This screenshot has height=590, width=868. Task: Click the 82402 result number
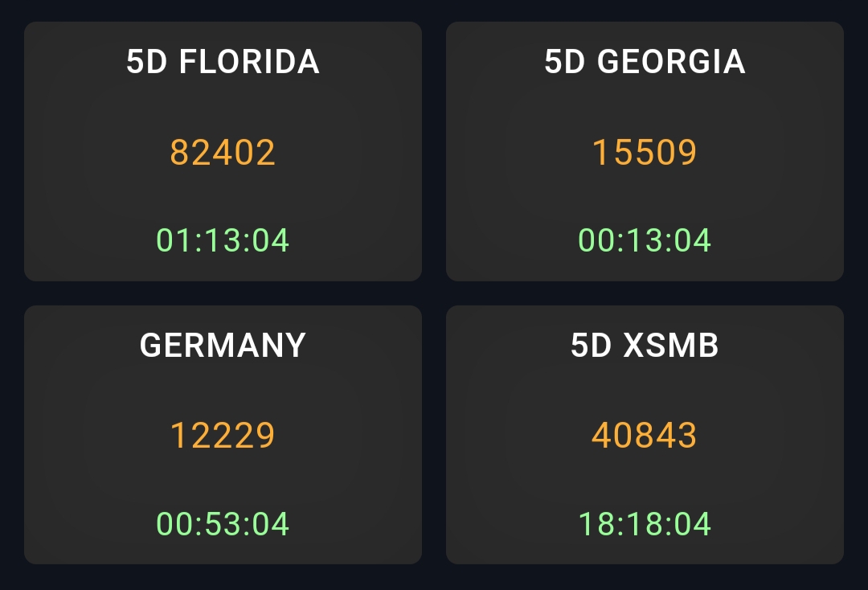(223, 152)
